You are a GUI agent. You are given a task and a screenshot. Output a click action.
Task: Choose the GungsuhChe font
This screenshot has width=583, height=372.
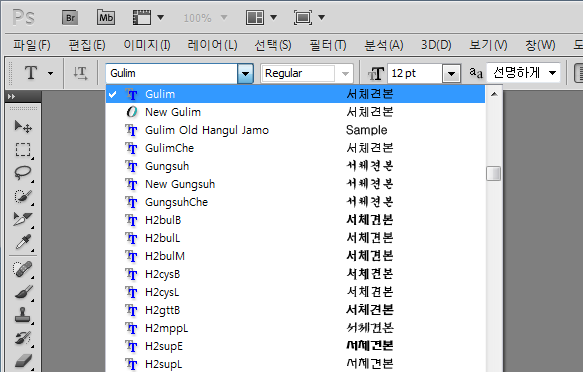click(296, 202)
